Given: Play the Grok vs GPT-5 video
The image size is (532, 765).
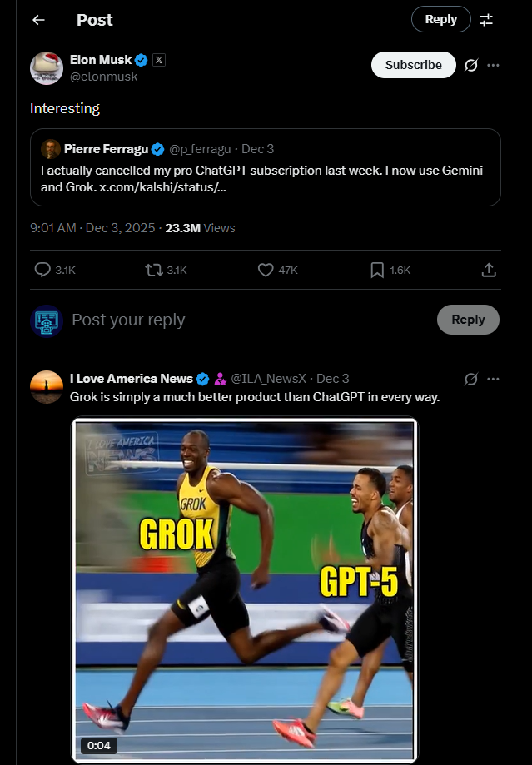Looking at the screenshot, I should [244, 589].
